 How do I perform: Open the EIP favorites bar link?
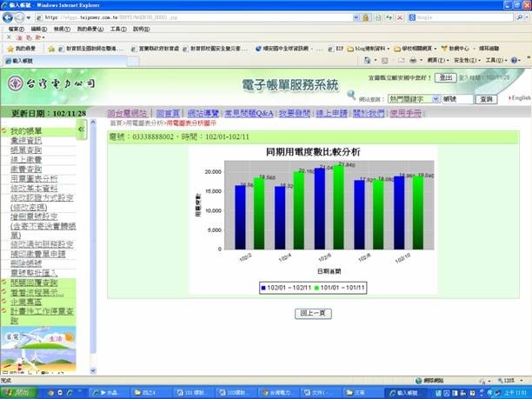(336, 49)
